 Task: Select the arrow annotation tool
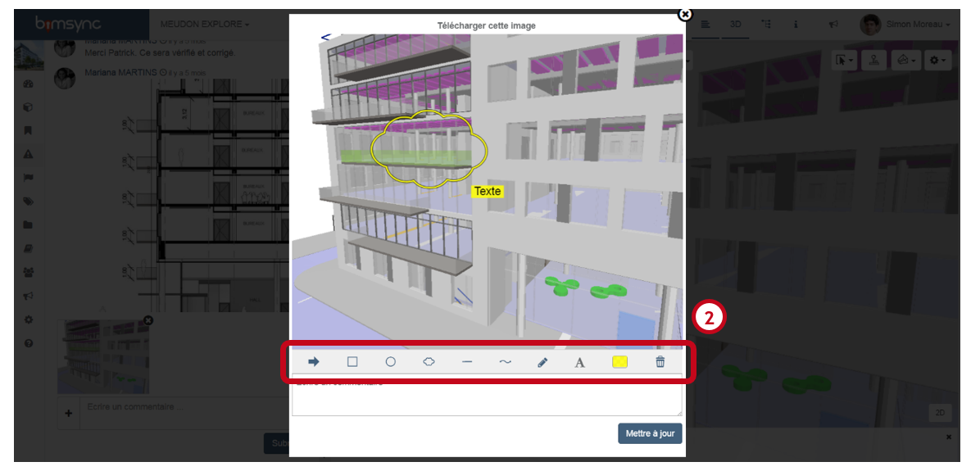pos(314,361)
